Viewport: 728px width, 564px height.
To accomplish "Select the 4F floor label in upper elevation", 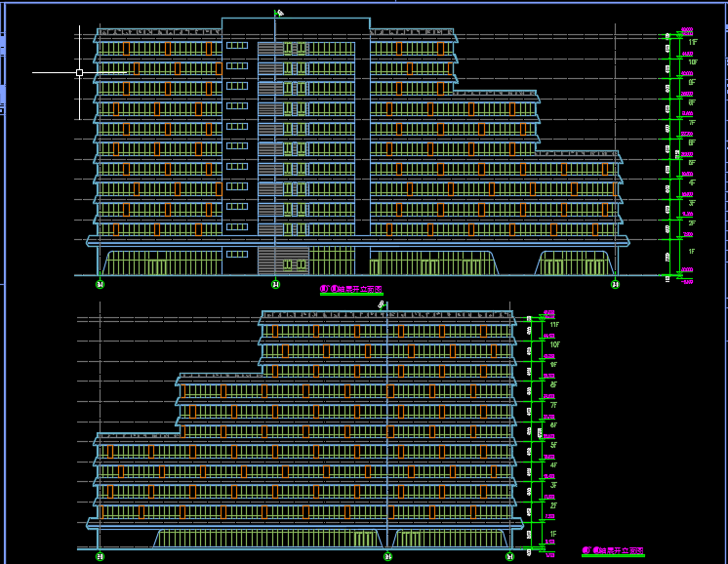I will click(x=692, y=182).
